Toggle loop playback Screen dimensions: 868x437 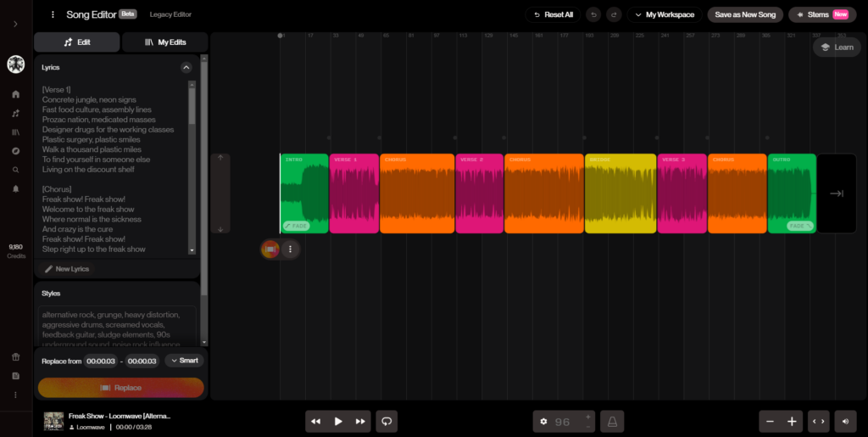[x=387, y=422]
